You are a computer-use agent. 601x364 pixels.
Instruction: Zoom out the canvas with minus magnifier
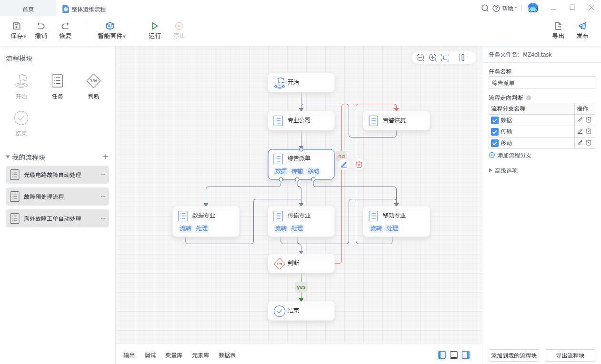[421, 58]
